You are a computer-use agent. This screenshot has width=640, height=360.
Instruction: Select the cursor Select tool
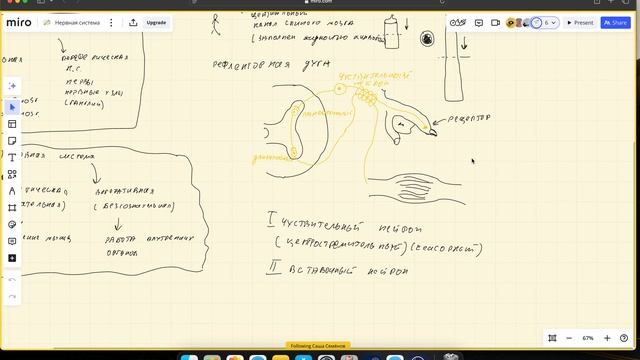coord(12,107)
